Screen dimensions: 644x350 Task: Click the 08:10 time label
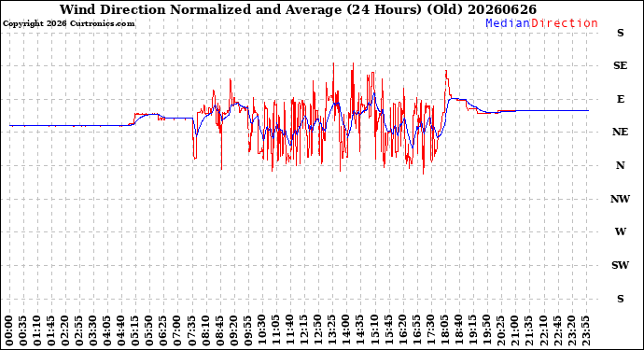click(x=205, y=330)
